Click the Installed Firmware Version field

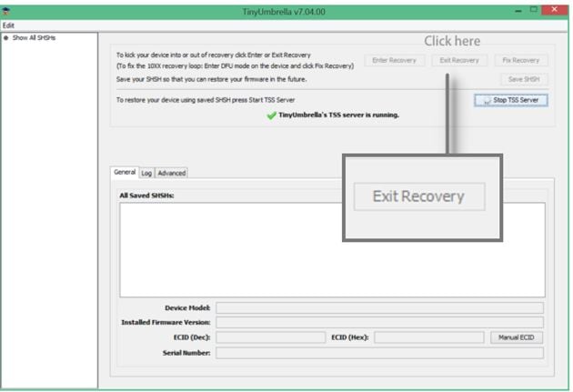coord(379,323)
